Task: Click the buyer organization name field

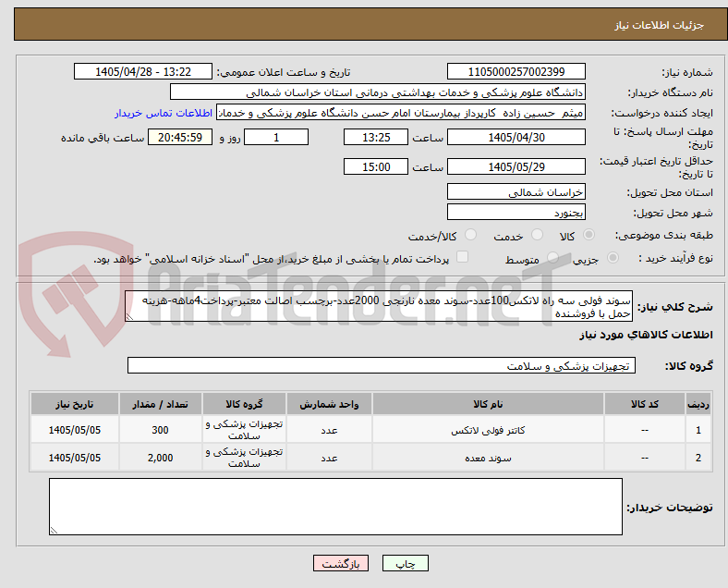Action: click(378, 92)
